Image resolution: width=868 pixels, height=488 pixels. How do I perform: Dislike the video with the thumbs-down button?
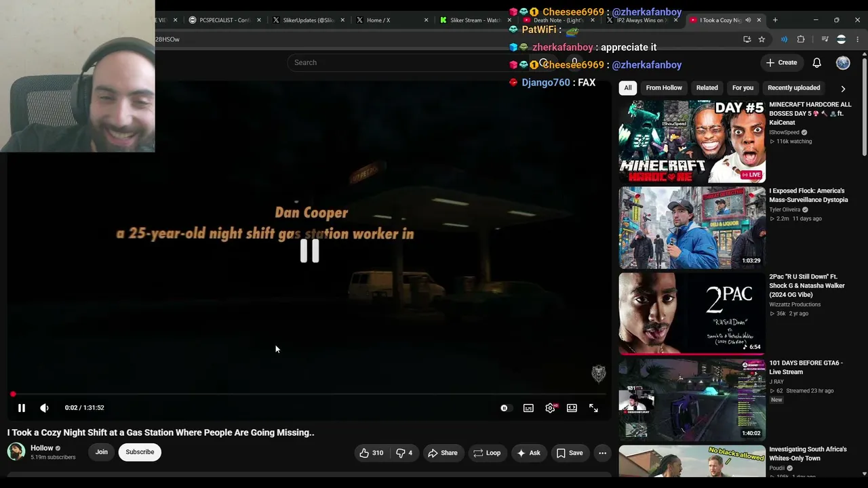pyautogui.click(x=404, y=453)
